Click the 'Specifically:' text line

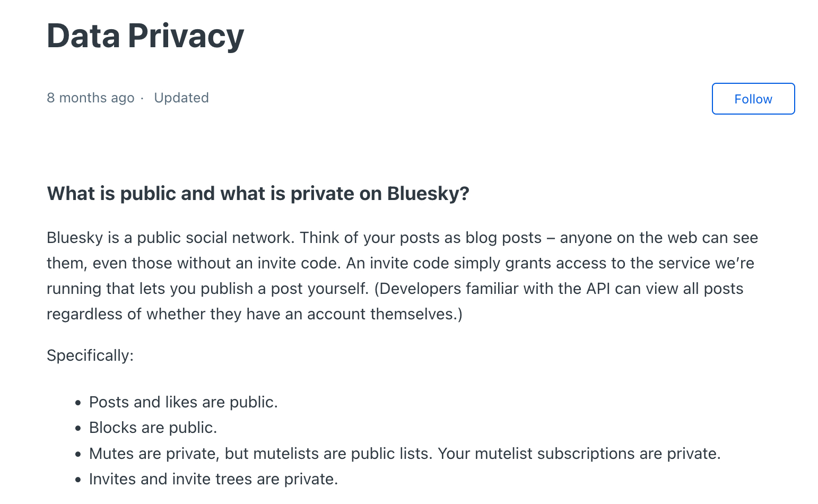pos(90,355)
